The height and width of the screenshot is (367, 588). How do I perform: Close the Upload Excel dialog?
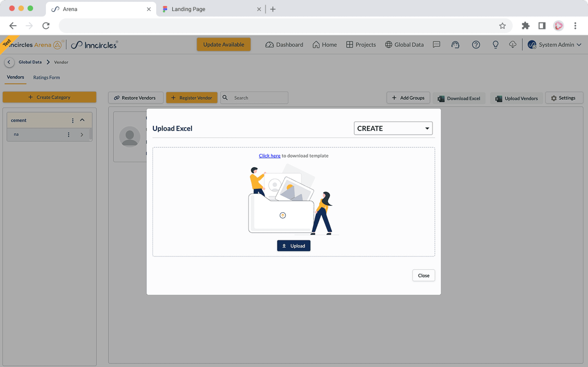coord(423,275)
